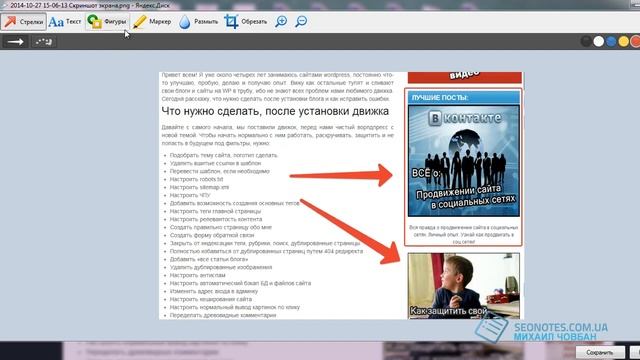Click the Сохранить save button
Image resolution: width=640 pixels, height=360 pixels.
600,352
